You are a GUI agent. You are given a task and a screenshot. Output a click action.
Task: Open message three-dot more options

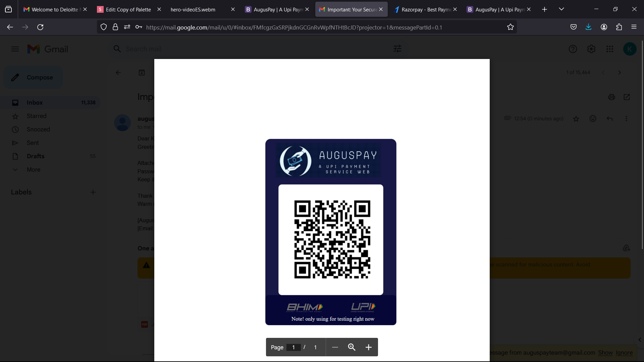(626, 119)
